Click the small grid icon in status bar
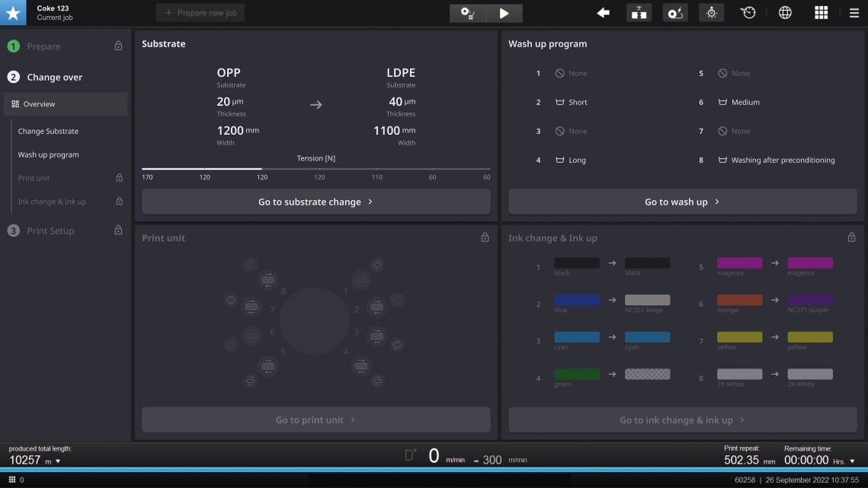The image size is (868, 488). pyautogui.click(x=12, y=480)
